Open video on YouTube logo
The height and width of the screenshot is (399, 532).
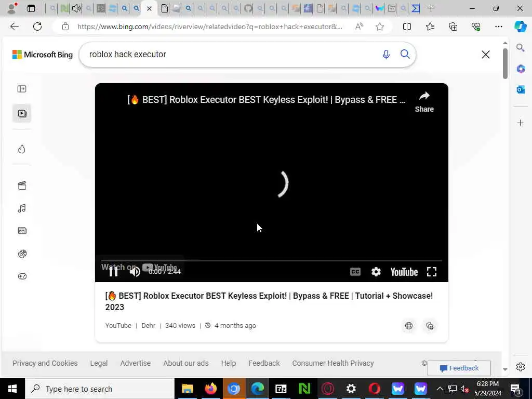pos(404,272)
